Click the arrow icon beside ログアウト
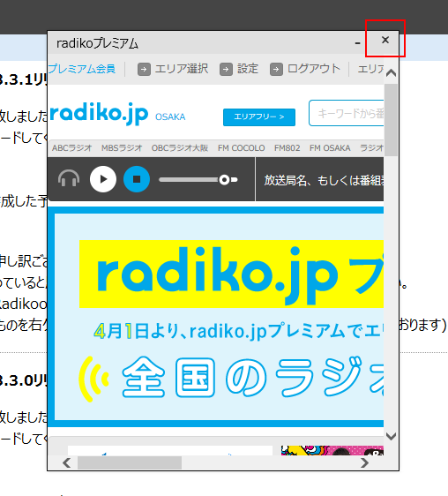The width and height of the screenshot is (448, 496). coord(276,69)
